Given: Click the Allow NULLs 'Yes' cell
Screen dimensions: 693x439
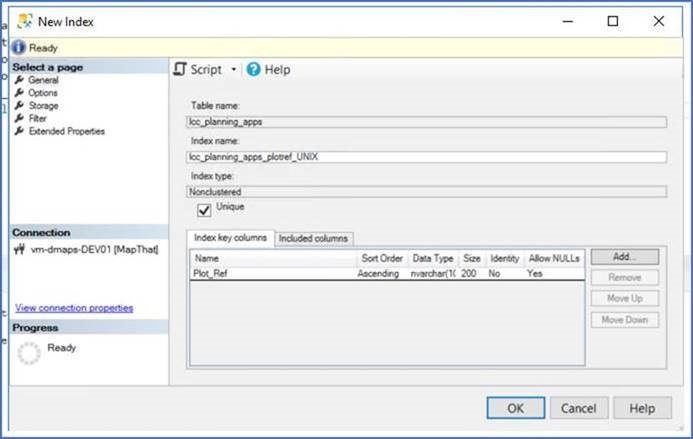Looking at the screenshot, I should click(x=535, y=274).
